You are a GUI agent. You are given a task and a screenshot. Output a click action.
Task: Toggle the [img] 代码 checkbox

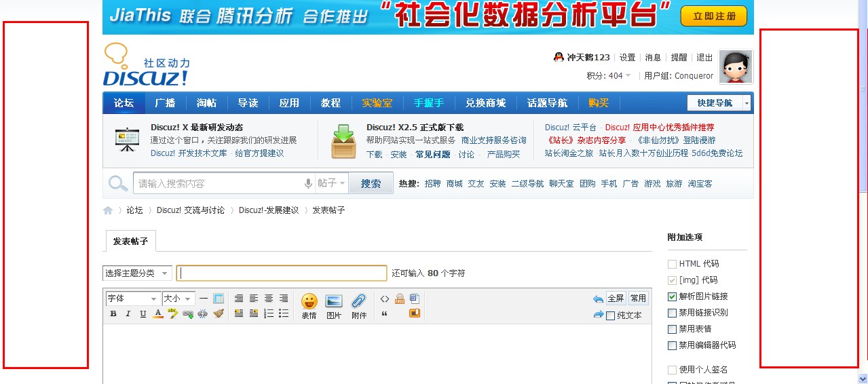point(672,280)
